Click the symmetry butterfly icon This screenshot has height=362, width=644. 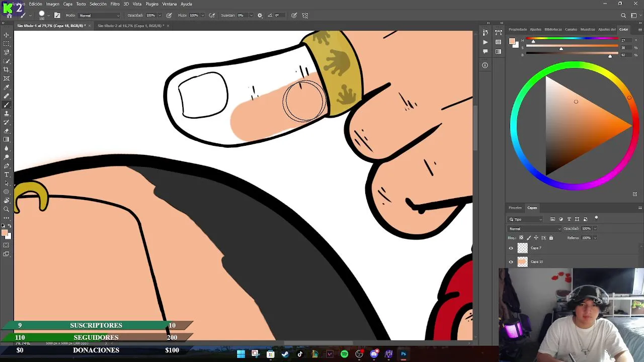point(305,16)
